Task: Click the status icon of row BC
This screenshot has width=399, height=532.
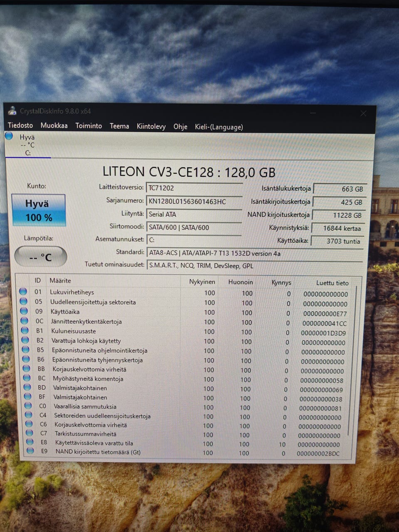Action: point(27,378)
